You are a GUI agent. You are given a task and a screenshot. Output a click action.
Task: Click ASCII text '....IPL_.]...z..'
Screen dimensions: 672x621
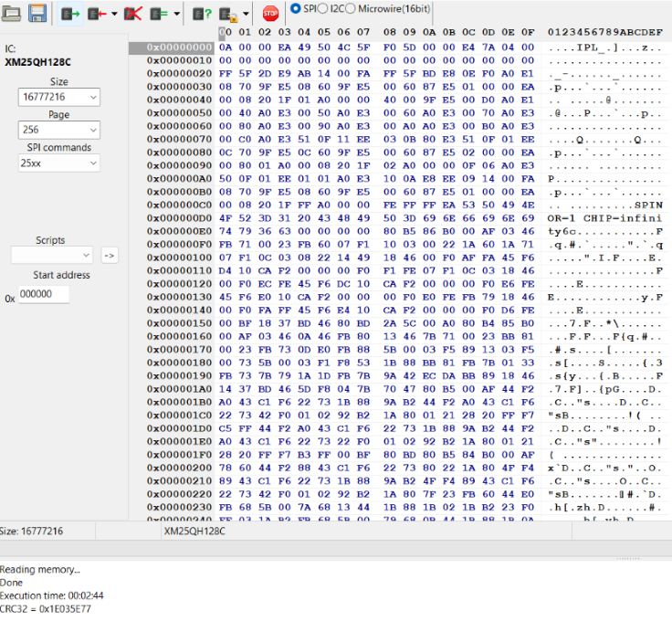[604, 47]
